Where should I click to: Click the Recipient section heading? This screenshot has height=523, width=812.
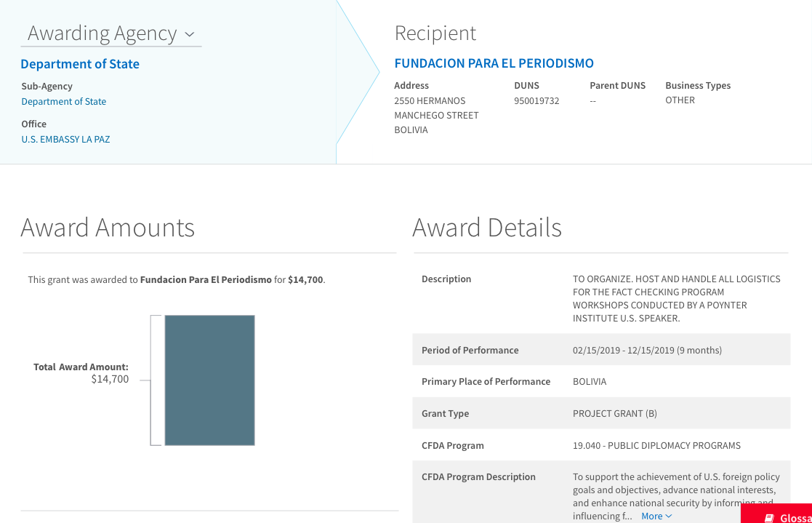pos(435,33)
